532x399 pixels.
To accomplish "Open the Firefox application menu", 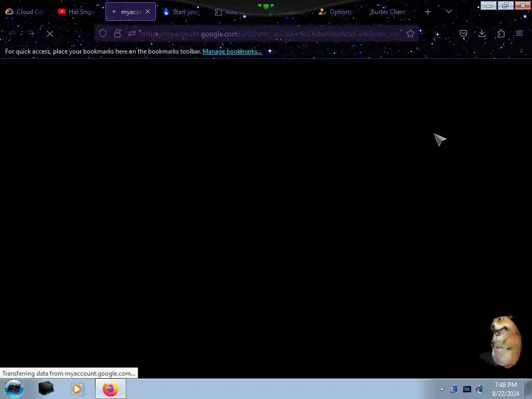I will coord(520,33).
